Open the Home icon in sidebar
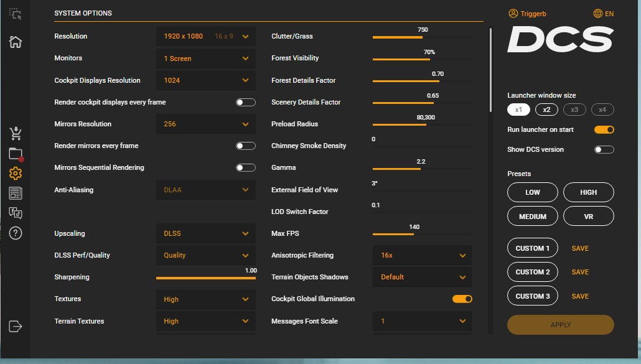This screenshot has height=364, width=641. 16,42
